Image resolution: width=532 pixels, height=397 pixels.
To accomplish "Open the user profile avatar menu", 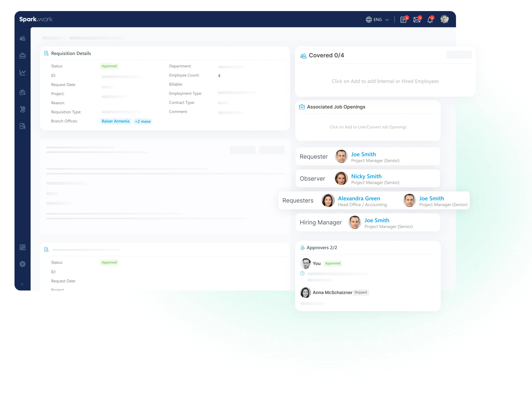I will 445,19.
